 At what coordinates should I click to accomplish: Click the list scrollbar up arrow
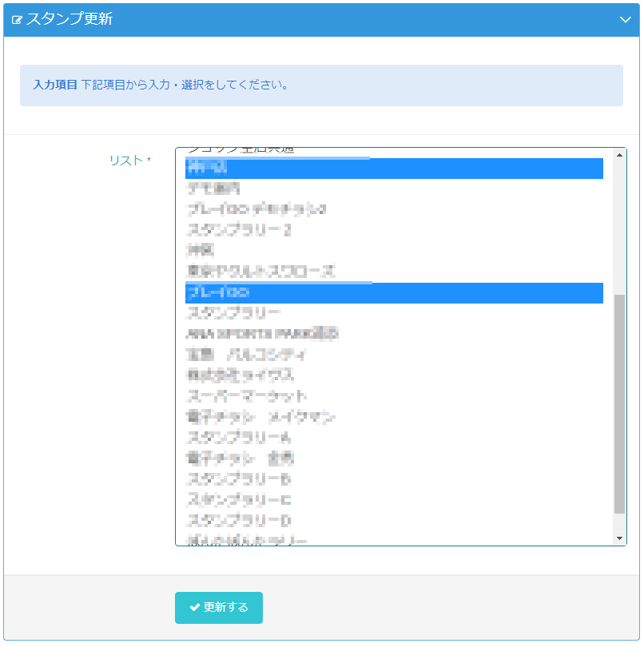[x=620, y=155]
